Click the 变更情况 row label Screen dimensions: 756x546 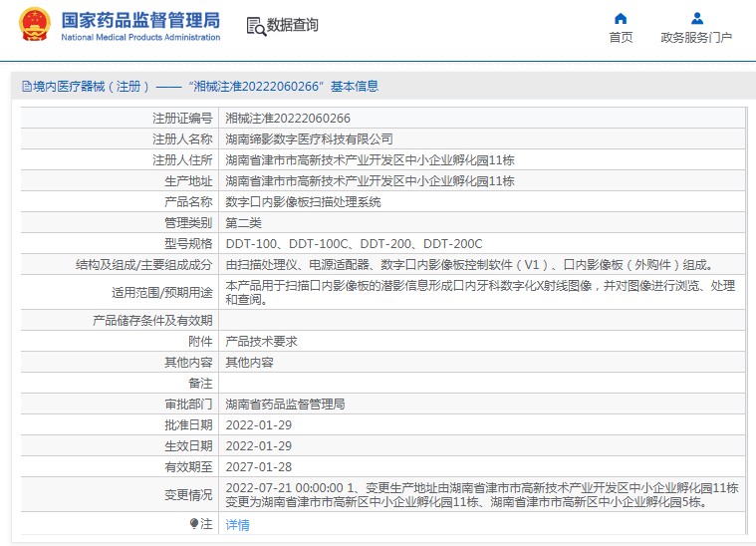pos(188,495)
